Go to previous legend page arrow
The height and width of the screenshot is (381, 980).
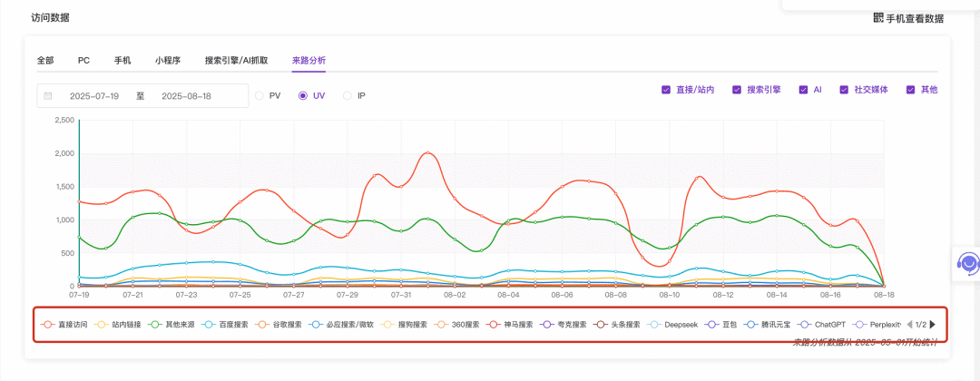point(908,324)
